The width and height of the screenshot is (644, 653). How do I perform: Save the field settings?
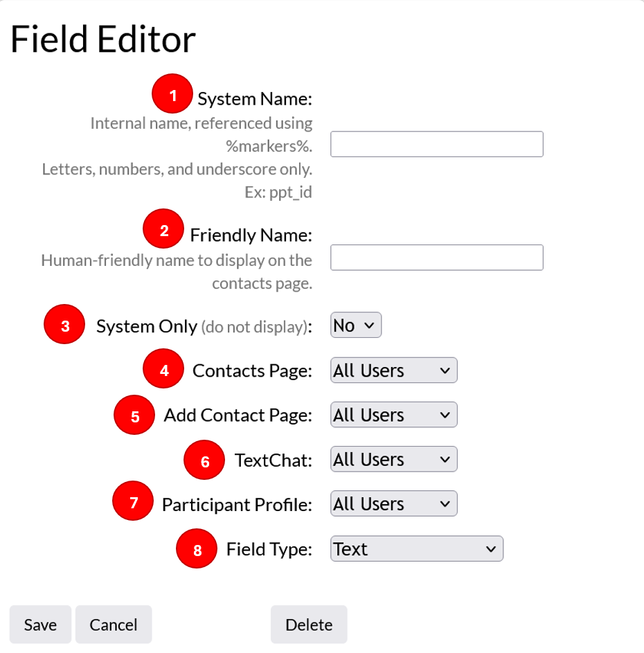(x=40, y=625)
